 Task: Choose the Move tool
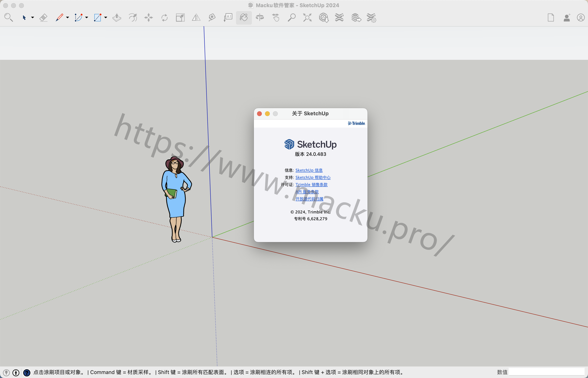point(149,17)
